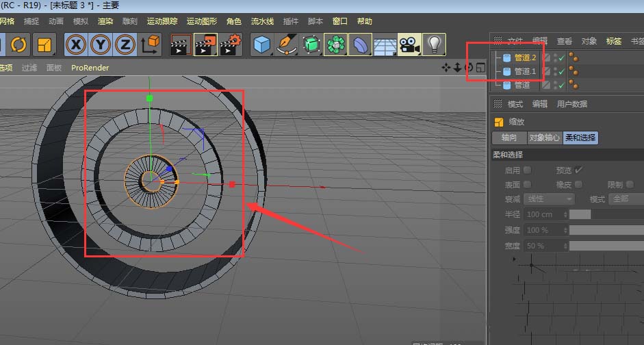Select the 管道.2 object
Screen dimensions: 644x345
[x=526, y=58]
